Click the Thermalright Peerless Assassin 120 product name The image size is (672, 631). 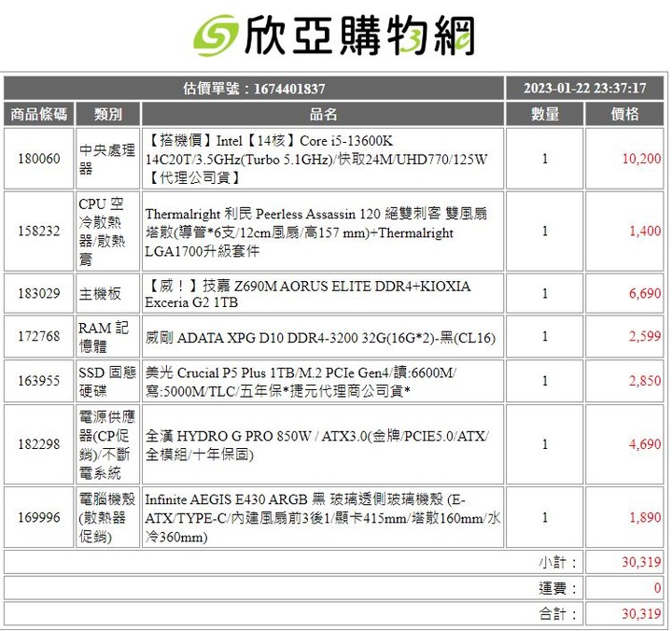point(315,232)
